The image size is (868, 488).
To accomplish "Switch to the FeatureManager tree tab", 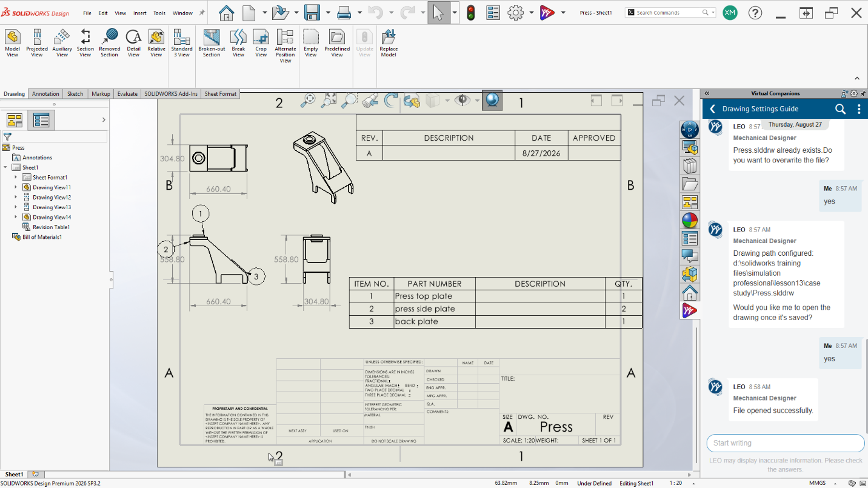I will (15, 120).
